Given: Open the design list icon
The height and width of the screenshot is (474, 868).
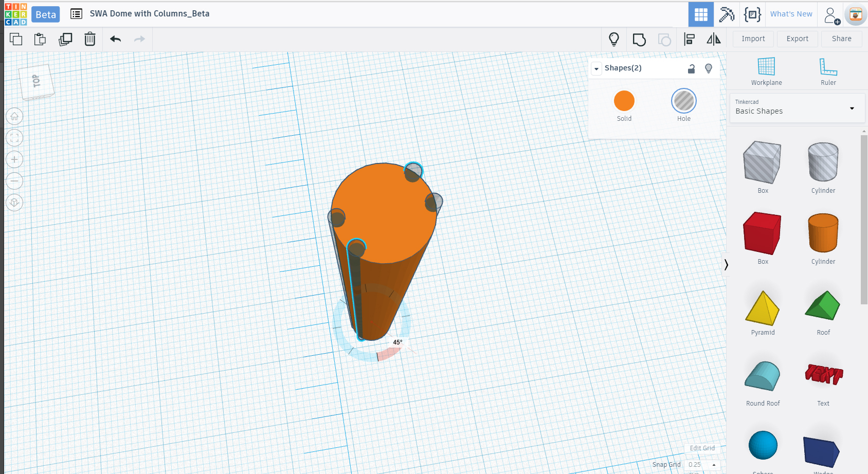Looking at the screenshot, I should 76,14.
